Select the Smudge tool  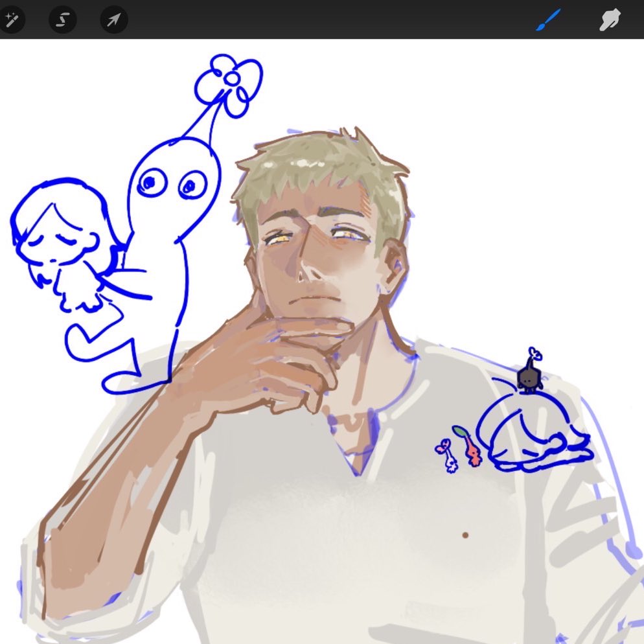pos(610,19)
